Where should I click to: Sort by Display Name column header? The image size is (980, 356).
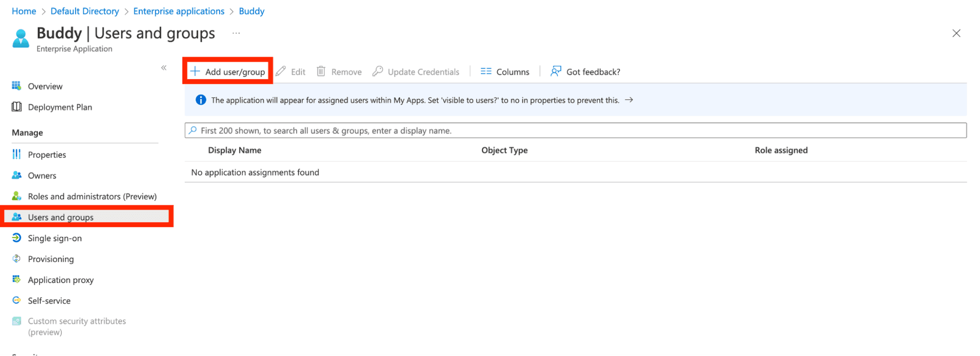point(234,150)
